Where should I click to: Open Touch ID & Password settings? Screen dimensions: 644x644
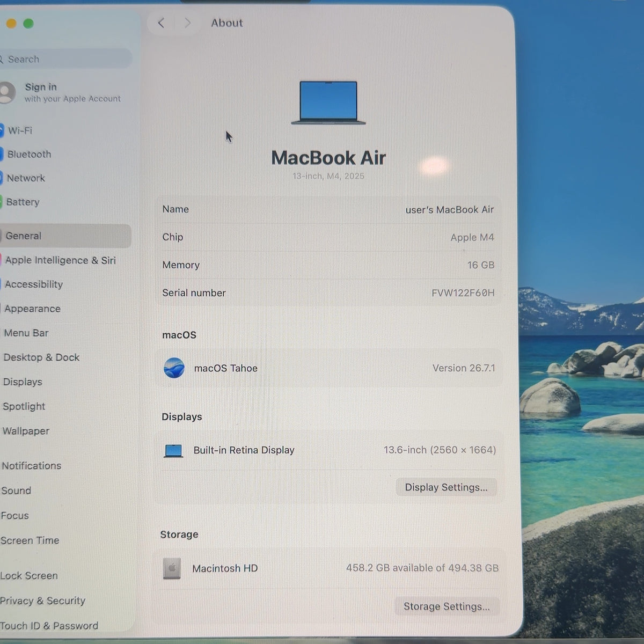(x=49, y=626)
